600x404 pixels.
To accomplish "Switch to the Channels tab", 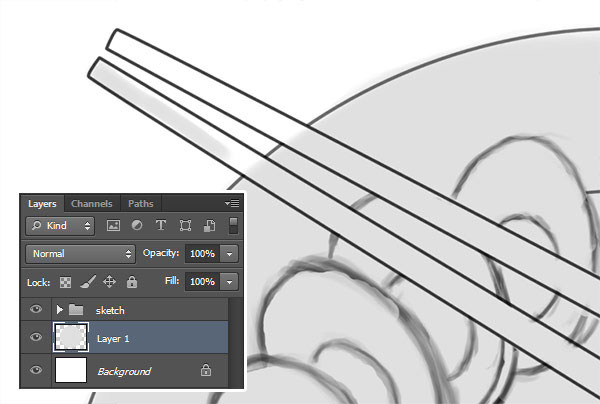I will pyautogui.click(x=92, y=204).
